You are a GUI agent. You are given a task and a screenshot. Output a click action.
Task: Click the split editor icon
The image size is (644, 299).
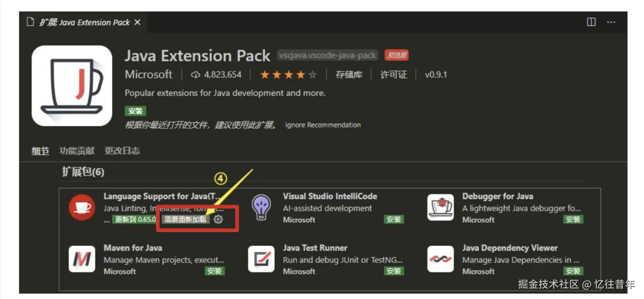coord(591,22)
